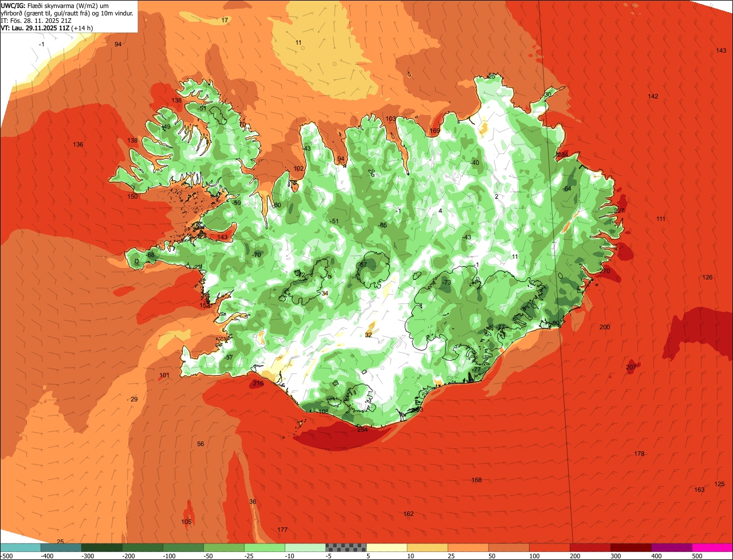Viewport: 733px width, 560px height.
Task: Click the -70 value in west Iceland
Action: coord(256,255)
